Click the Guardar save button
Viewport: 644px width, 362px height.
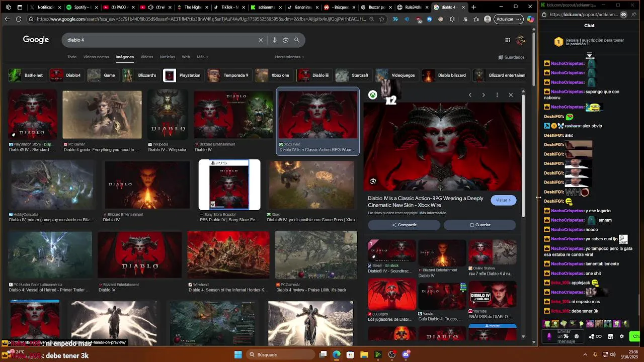[x=479, y=225]
